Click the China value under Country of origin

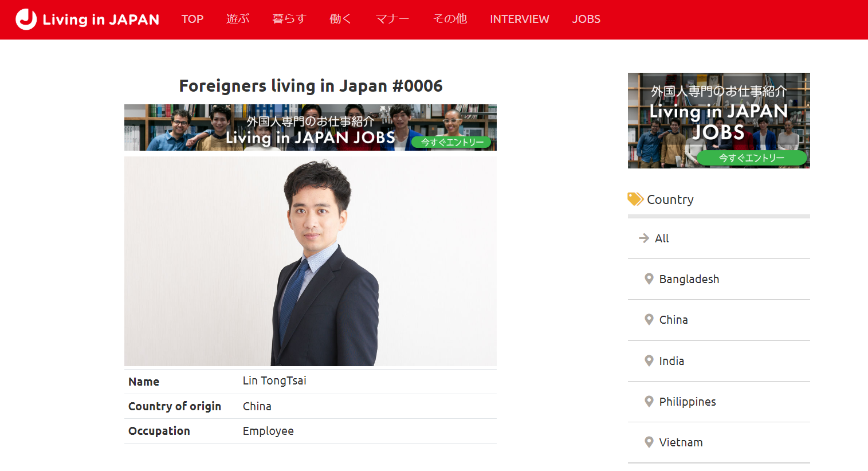[257, 406]
